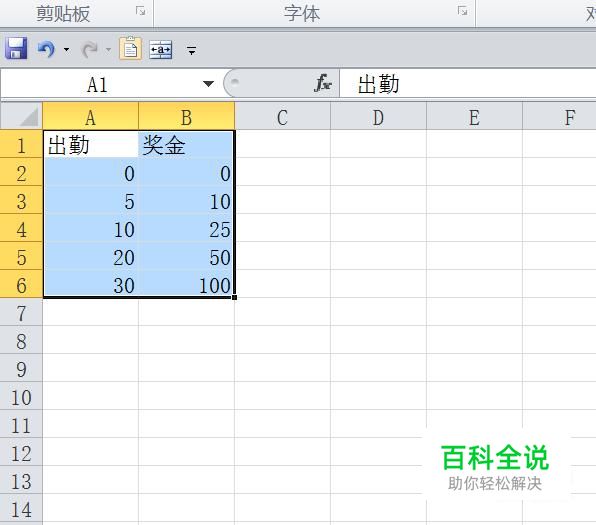Select row 8 header
Viewport: 596px width, 525px height.
coord(21,340)
